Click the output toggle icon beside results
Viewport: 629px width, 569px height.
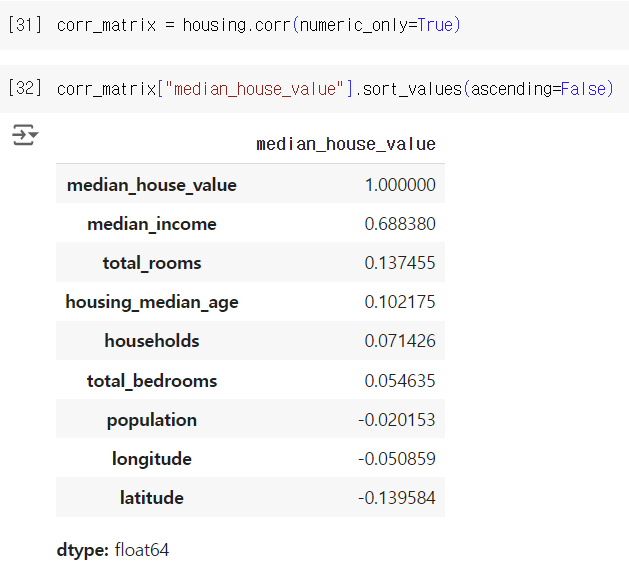tap(25, 134)
